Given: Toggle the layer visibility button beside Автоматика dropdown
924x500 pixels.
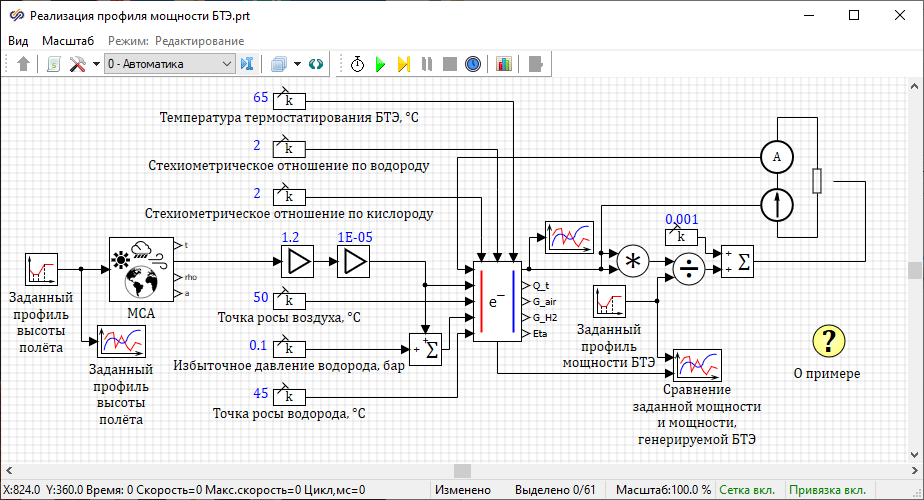Looking at the screenshot, I should click(247, 64).
